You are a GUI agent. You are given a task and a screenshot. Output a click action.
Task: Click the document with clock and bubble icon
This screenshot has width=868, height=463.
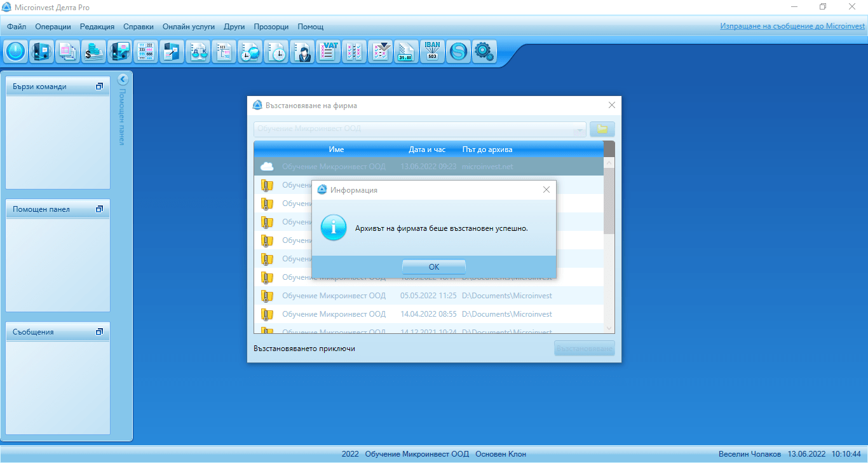click(x=250, y=52)
